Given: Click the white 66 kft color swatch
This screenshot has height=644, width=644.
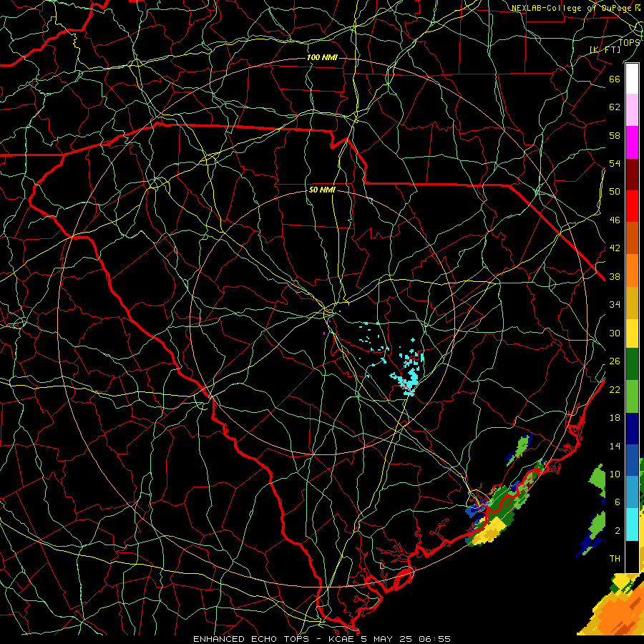Looking at the screenshot, I should [x=632, y=79].
